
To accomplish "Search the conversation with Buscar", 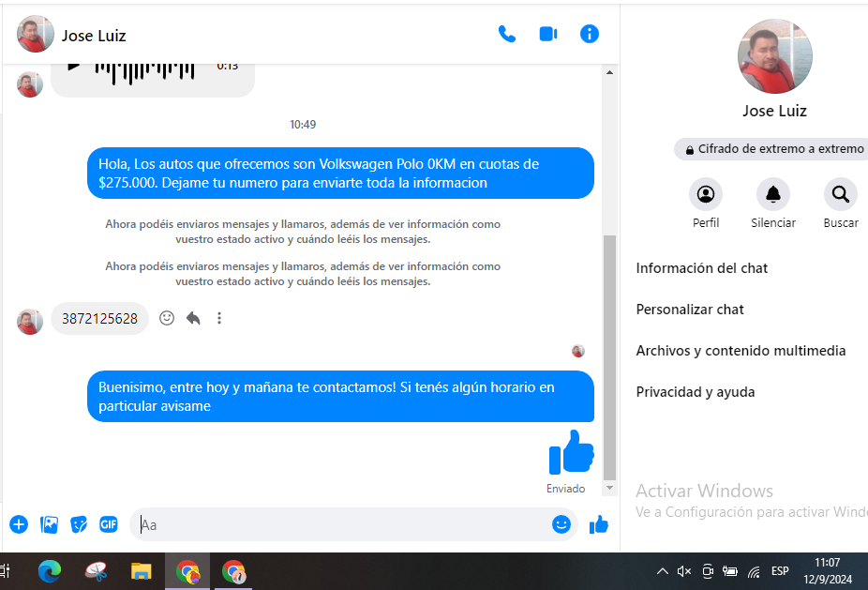I will pos(841,195).
